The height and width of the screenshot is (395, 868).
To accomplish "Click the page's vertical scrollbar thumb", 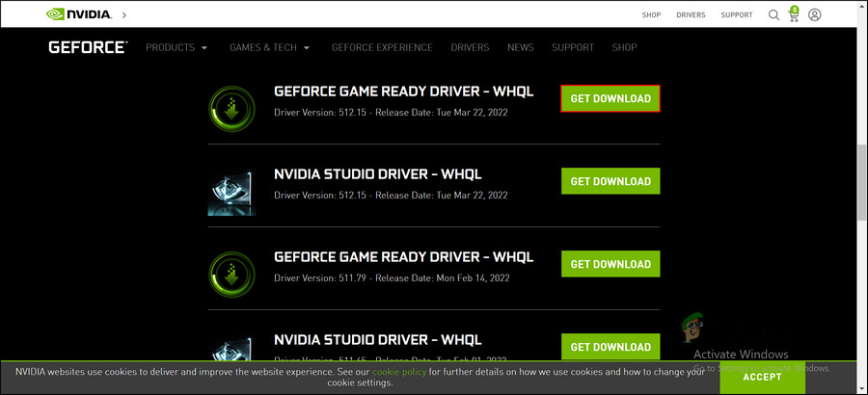I will coord(862,182).
